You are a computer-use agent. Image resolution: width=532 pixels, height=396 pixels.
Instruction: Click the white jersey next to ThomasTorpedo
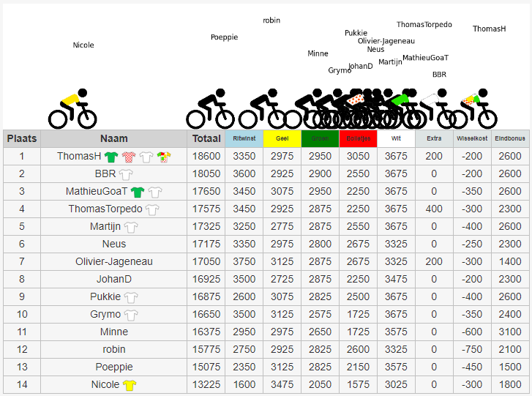(152, 209)
